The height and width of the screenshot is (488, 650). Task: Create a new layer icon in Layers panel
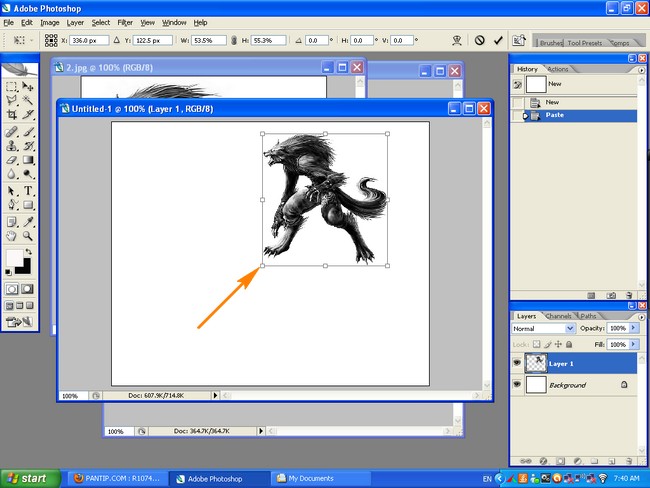[x=611, y=461]
